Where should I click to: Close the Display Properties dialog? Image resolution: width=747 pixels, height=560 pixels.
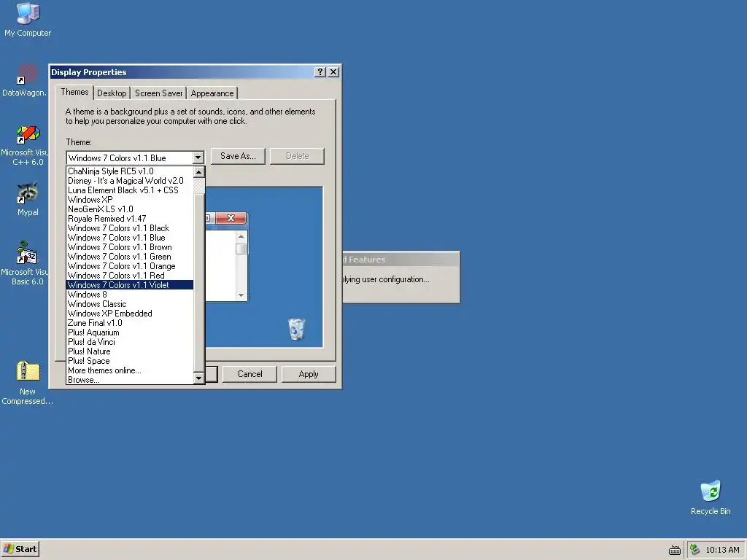(x=333, y=72)
